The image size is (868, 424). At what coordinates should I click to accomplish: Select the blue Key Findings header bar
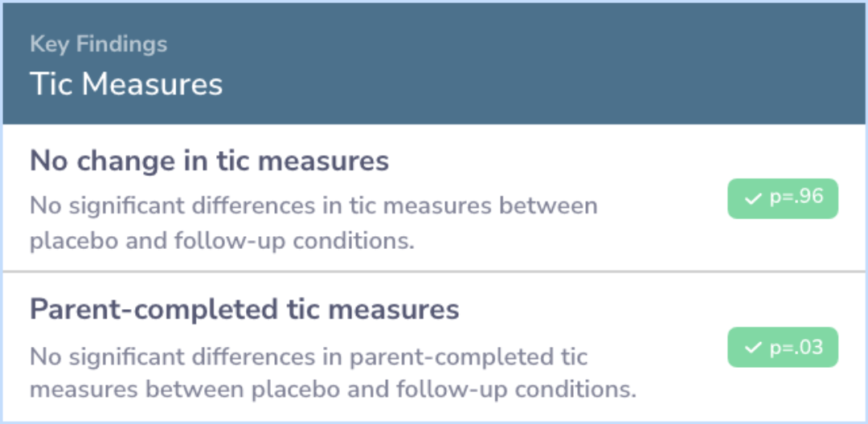tap(434, 63)
